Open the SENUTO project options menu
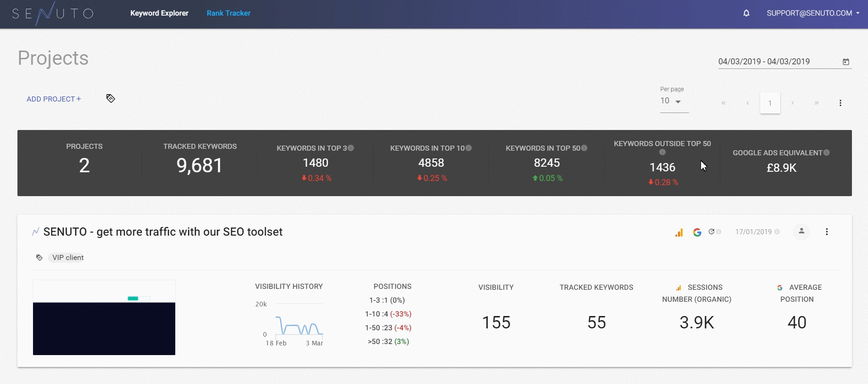The image size is (868, 384). pyautogui.click(x=827, y=232)
